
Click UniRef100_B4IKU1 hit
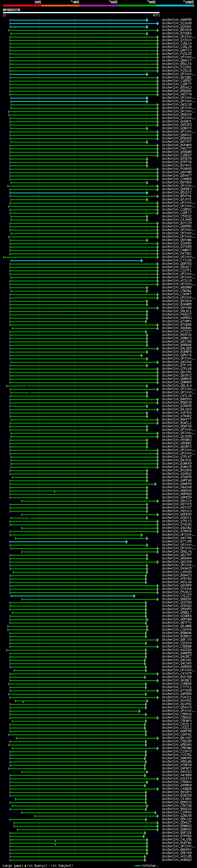pos(177,460)
